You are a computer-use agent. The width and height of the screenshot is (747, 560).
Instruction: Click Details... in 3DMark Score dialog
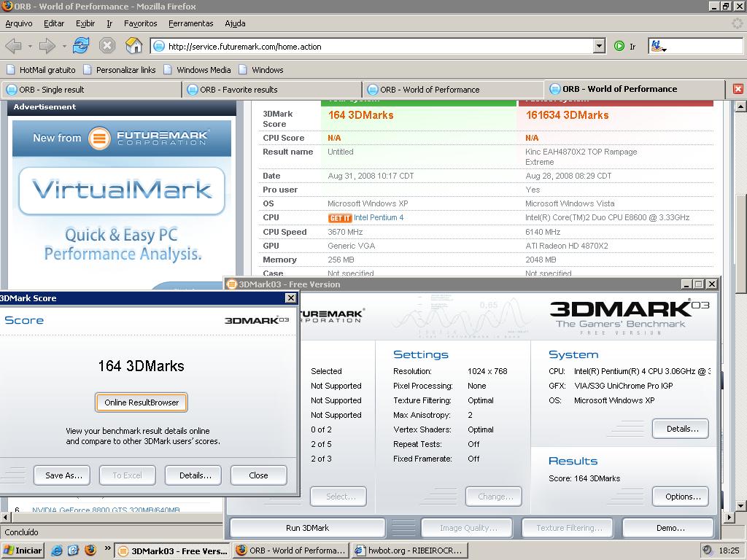pyautogui.click(x=195, y=475)
